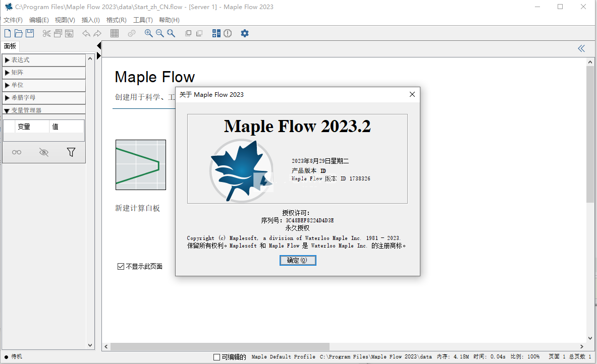Open the 插入(I) menu
Image resolution: width=597 pixels, height=364 pixels.
91,20
